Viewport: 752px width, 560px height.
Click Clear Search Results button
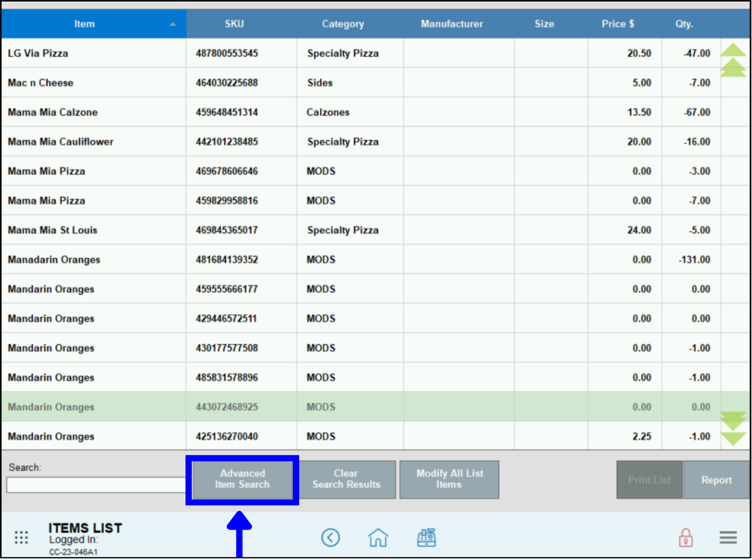click(x=346, y=479)
